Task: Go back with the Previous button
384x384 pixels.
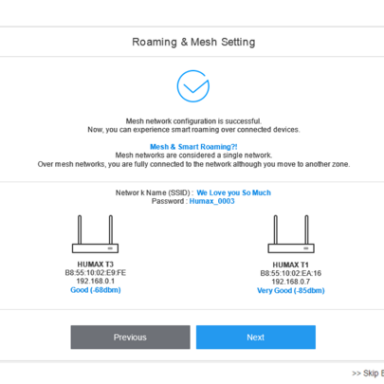Action: tap(130, 337)
